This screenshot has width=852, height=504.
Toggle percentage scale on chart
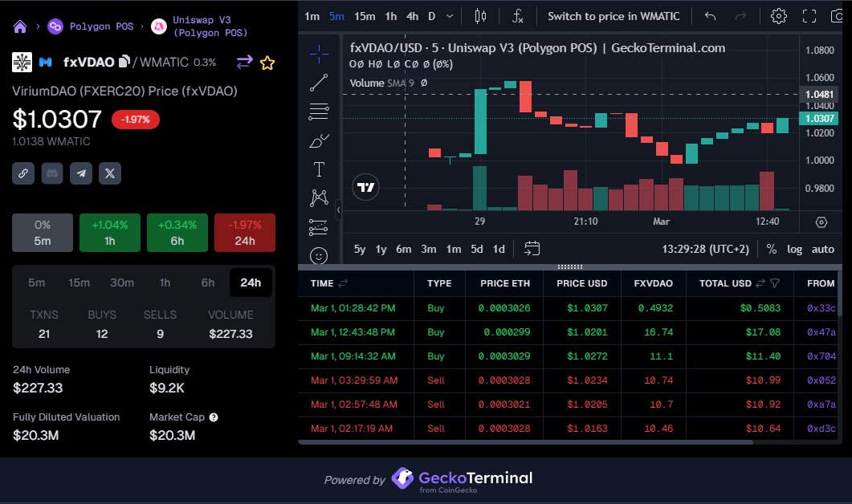pyautogui.click(x=771, y=250)
